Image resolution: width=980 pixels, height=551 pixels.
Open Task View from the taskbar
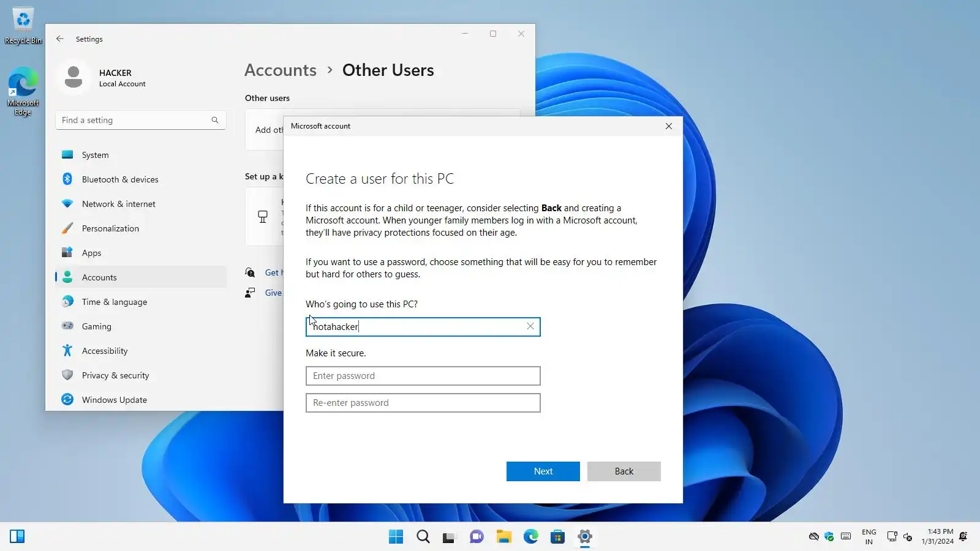(x=450, y=537)
